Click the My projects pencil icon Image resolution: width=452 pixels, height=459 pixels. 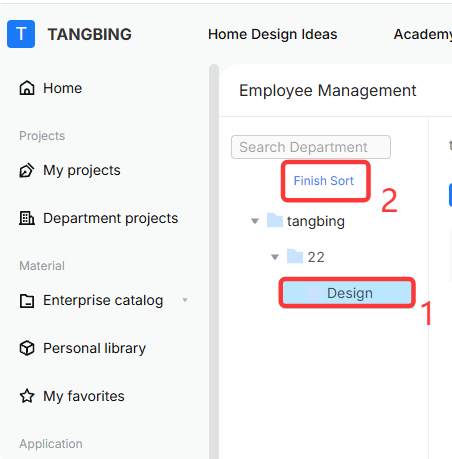[x=27, y=170]
